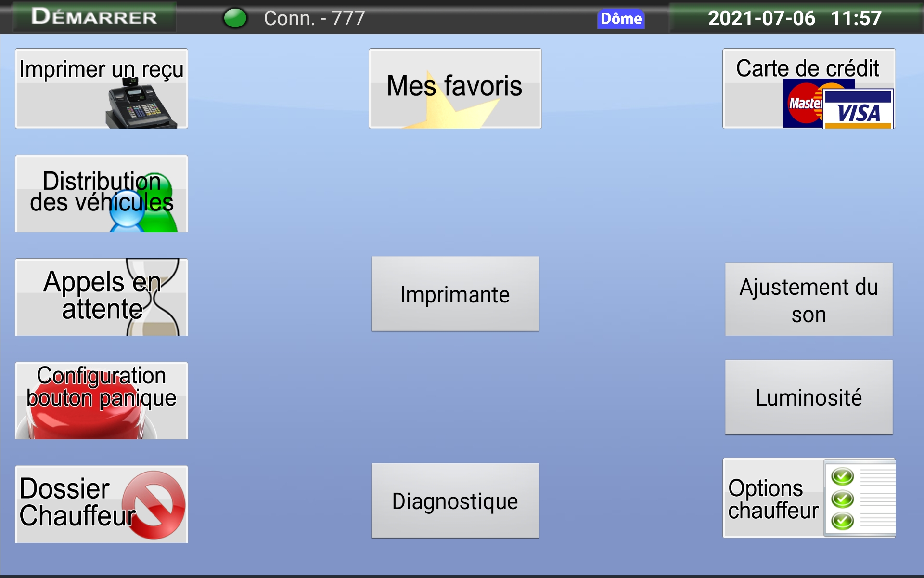Screen dimensions: 924x578
Task: Open Options chauffeur checklist tile
Action: [809, 498]
